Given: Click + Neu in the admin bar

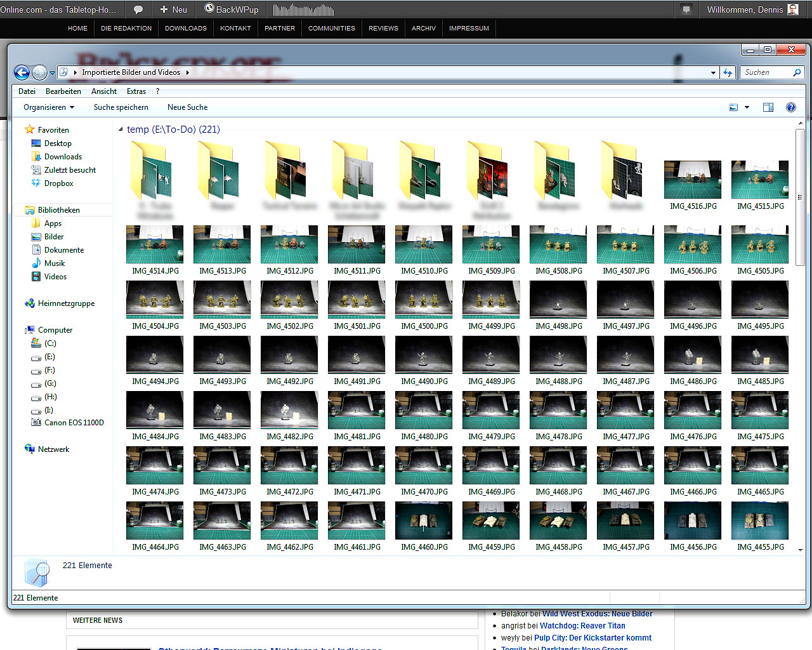Looking at the screenshot, I should pos(173,10).
